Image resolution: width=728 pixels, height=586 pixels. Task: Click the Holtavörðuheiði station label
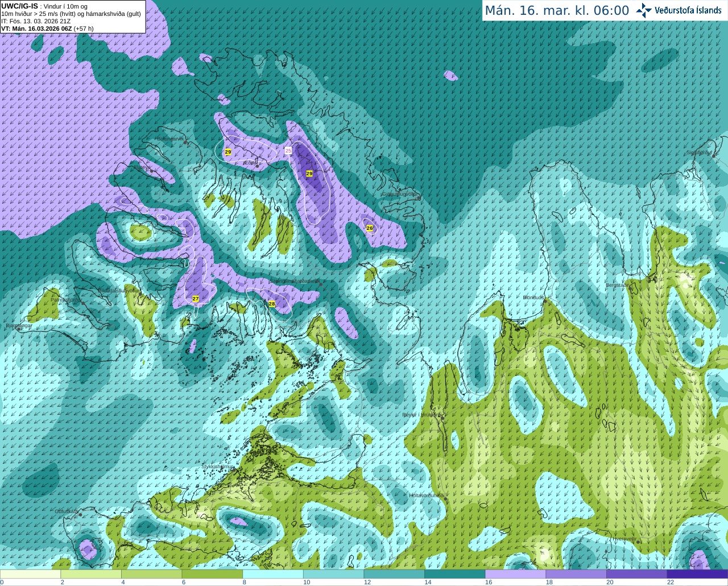click(427, 496)
